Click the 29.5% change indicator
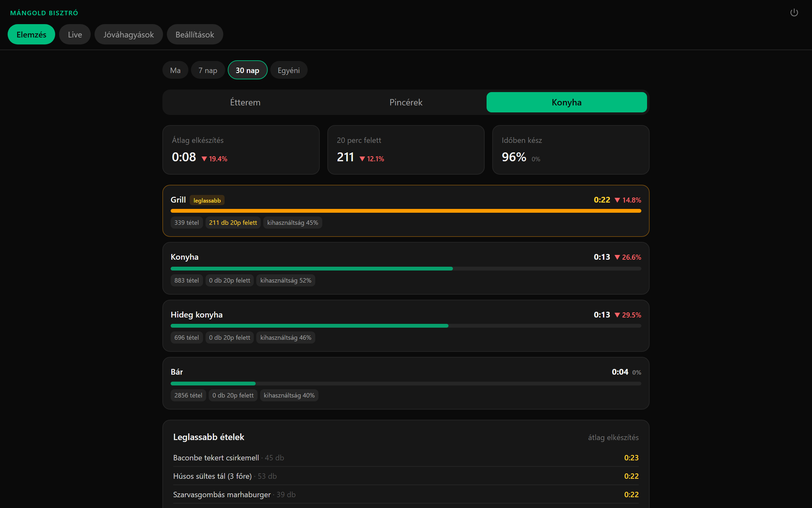The width and height of the screenshot is (812, 508). [628, 315]
